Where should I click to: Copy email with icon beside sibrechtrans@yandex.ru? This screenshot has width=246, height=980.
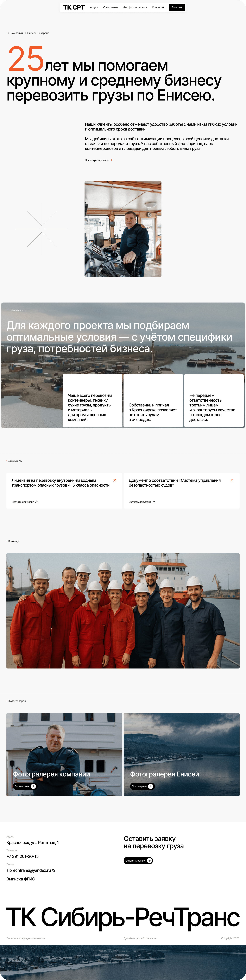pyautogui.click(x=53, y=870)
